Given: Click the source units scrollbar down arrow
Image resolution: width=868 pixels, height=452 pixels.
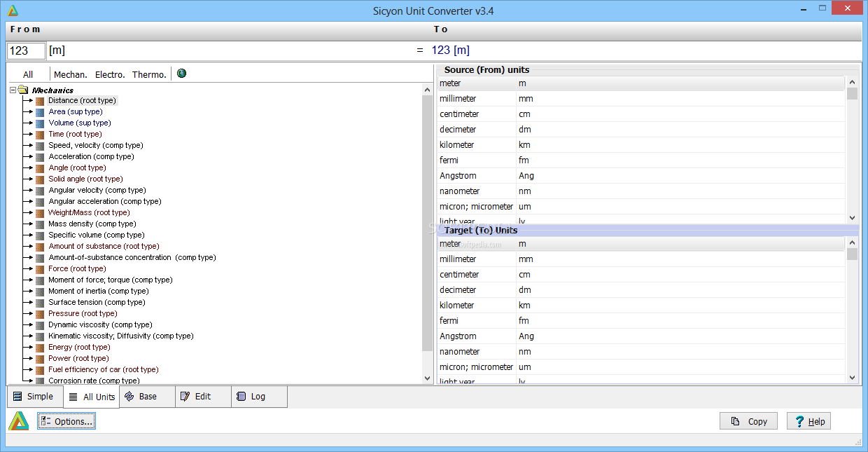Looking at the screenshot, I should pos(852,218).
